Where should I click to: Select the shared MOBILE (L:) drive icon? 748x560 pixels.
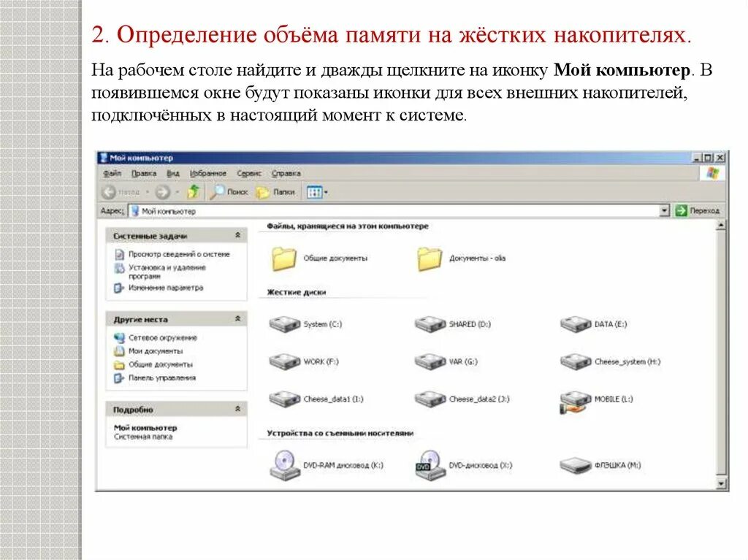click(576, 402)
